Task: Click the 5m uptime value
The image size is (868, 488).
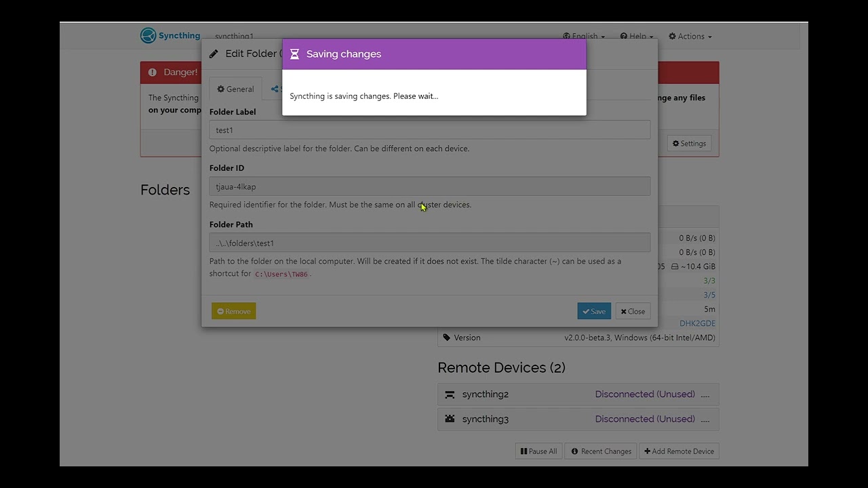Action: 709,309
